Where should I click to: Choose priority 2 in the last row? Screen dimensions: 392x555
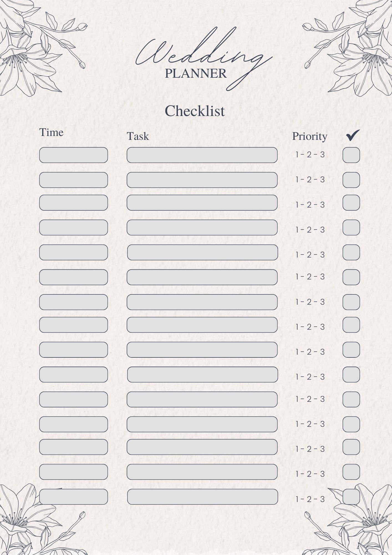tap(309, 499)
